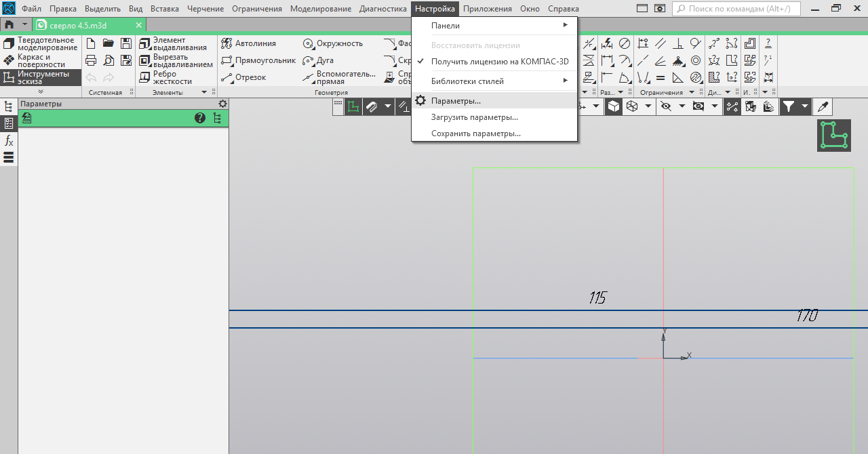Apply the perpendicular constraint icon
Screen dimensions: 868x454
coord(678,43)
